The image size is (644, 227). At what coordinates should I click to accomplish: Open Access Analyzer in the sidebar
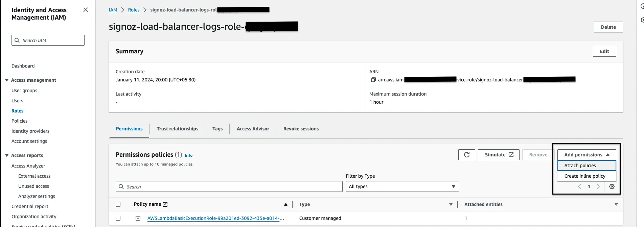(x=28, y=166)
